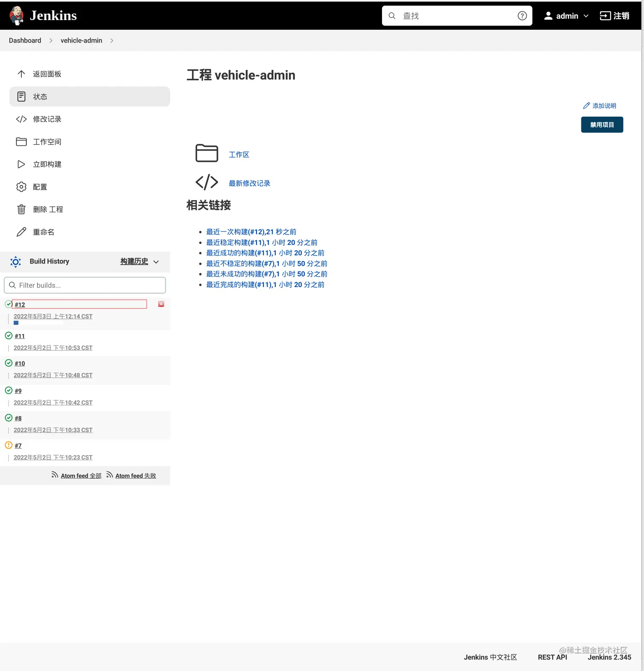The width and height of the screenshot is (644, 671).
Task: Click the large folder icon for 工作区
Action: (207, 153)
